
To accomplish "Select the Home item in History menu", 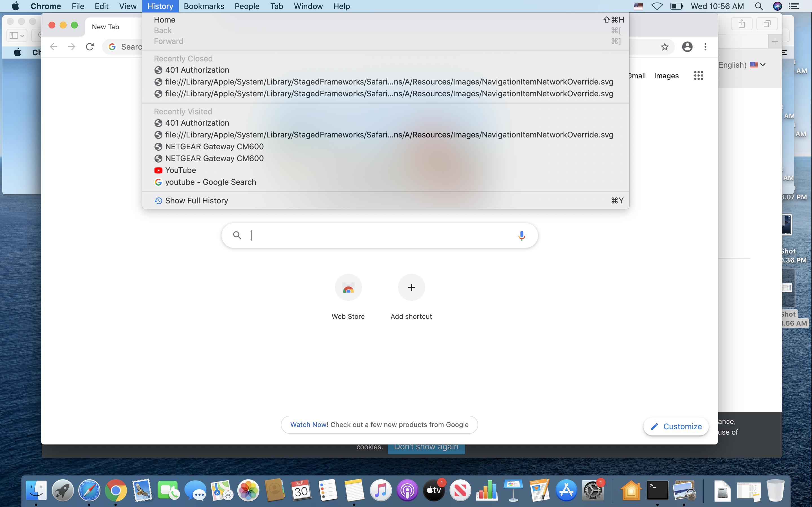I will click(x=164, y=20).
